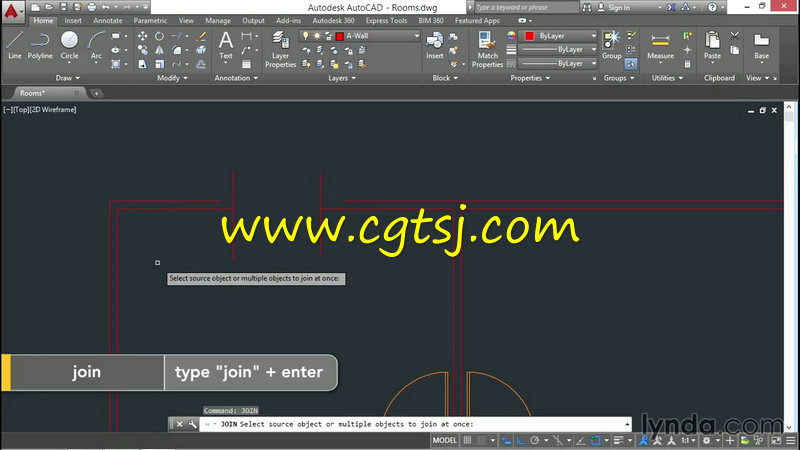The image size is (800, 450).
Task: Select the Text annotation tool
Action: (226, 45)
